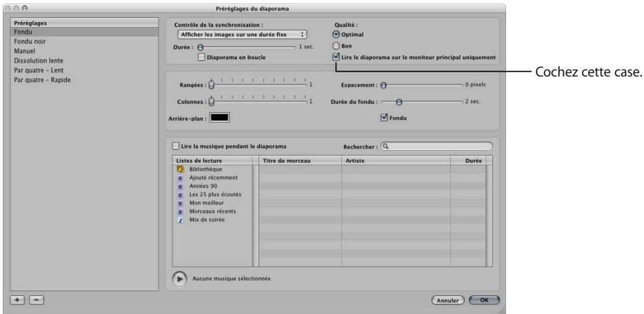Adjust the Durée slider handle
This screenshot has height=314, width=644.
tap(201, 47)
